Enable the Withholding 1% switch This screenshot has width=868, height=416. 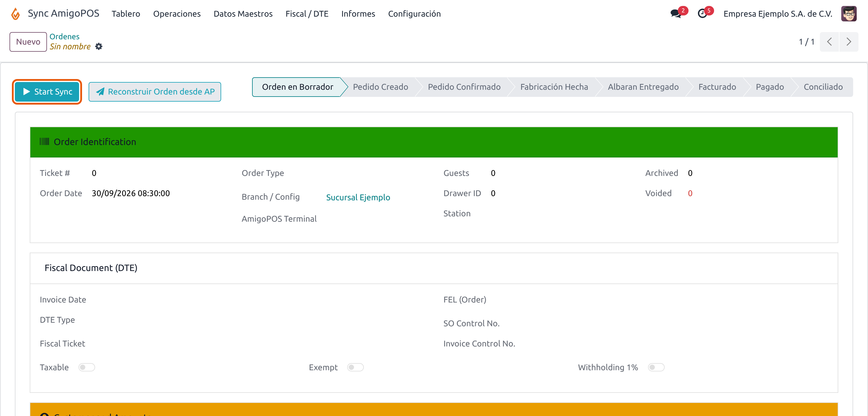[x=656, y=367]
